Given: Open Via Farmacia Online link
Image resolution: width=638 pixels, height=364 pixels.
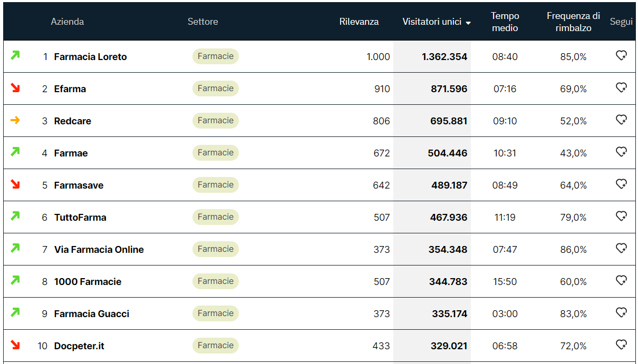Looking at the screenshot, I should [99, 250].
